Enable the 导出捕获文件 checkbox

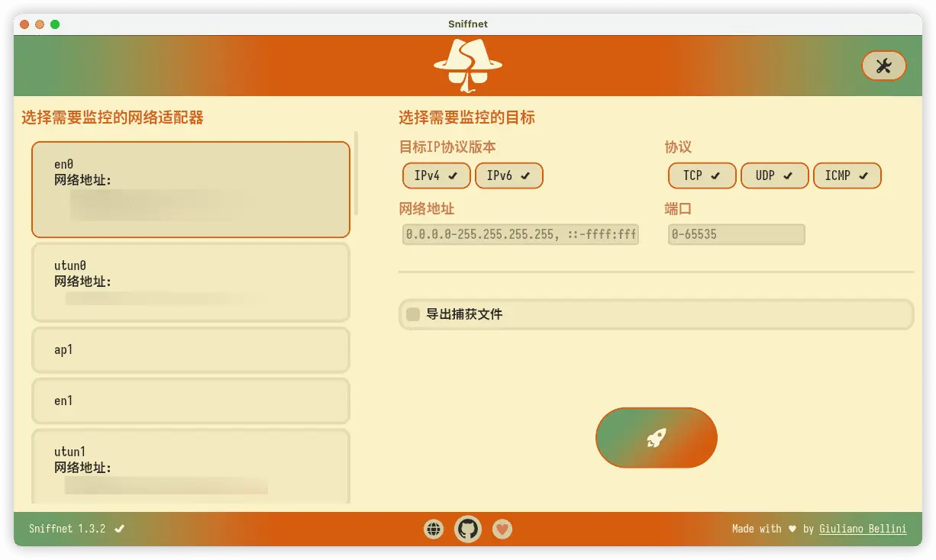coord(413,314)
